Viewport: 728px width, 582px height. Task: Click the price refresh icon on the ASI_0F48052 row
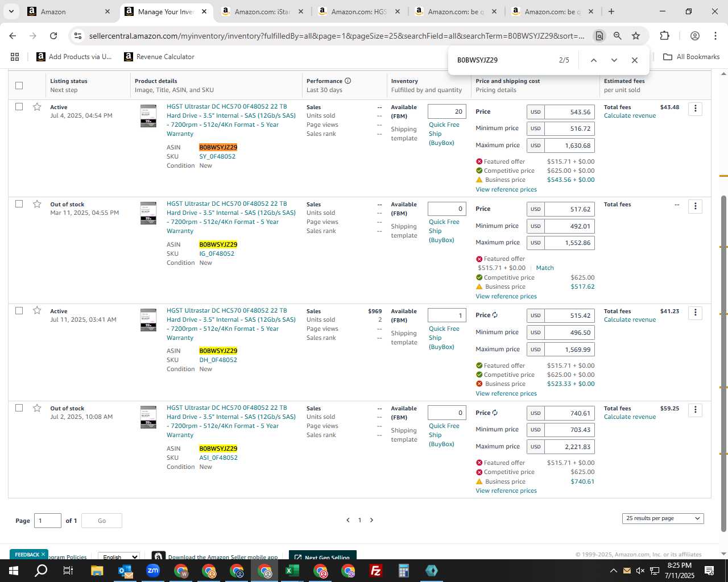click(495, 413)
